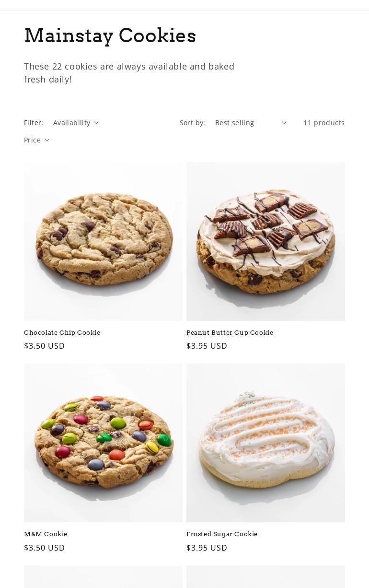Click the 11 products count label
Viewport: 369px width, 588px height.
(324, 123)
